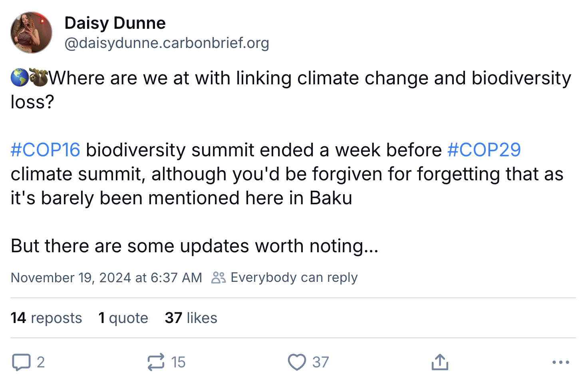Expand the share options menu
This screenshot has height=387, width=588.
(x=439, y=362)
